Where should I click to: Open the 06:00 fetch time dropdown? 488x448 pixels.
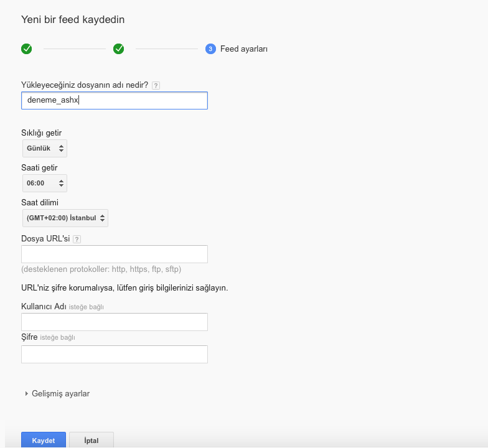pos(45,183)
